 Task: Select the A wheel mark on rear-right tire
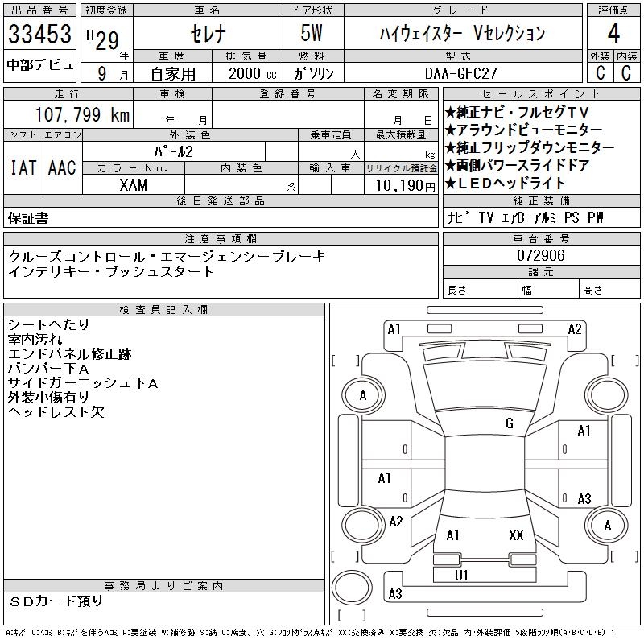point(607,526)
